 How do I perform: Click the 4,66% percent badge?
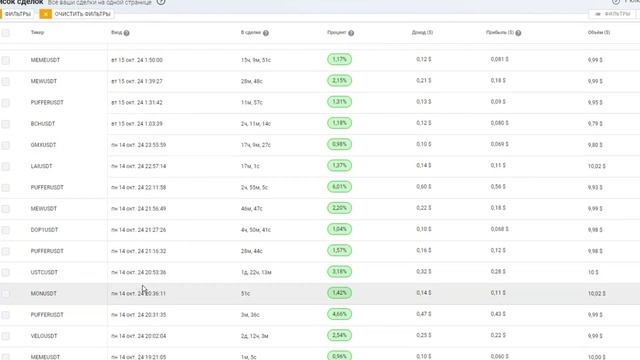click(x=339, y=314)
